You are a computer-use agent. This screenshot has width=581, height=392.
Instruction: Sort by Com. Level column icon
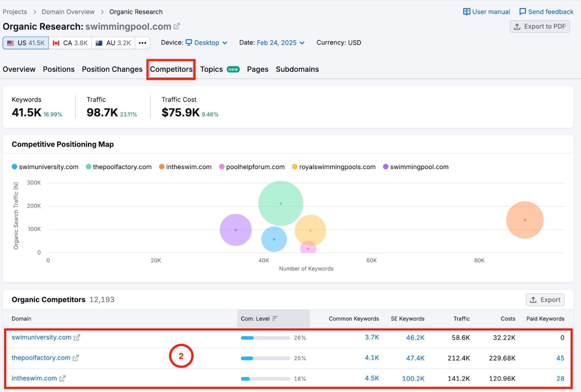click(x=275, y=319)
